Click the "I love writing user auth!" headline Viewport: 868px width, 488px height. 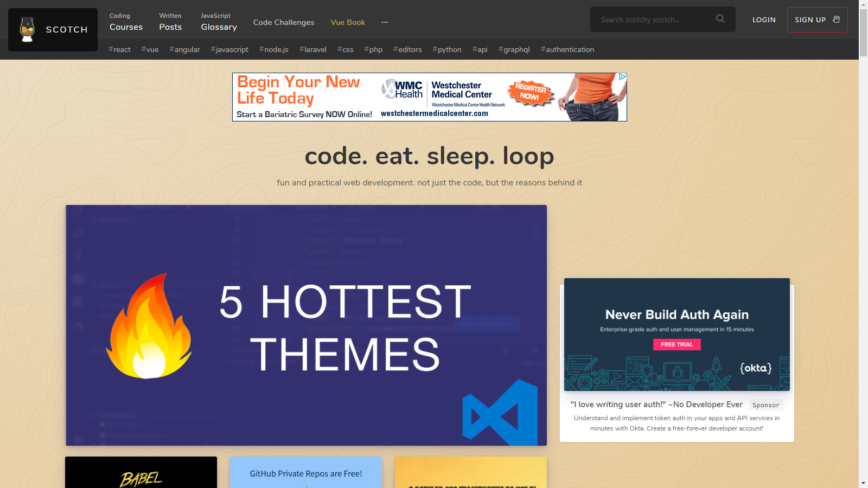[x=656, y=404]
